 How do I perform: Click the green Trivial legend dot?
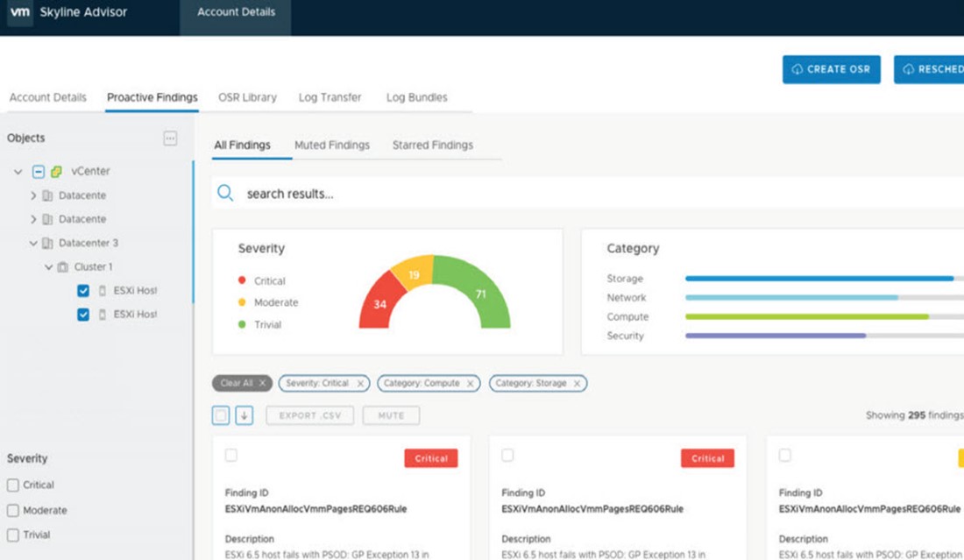[x=242, y=324]
